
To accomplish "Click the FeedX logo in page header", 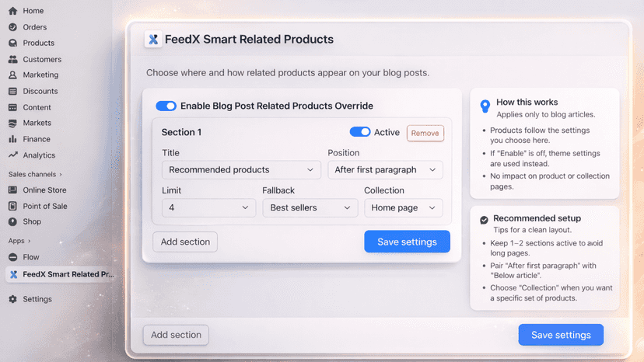I will click(153, 40).
